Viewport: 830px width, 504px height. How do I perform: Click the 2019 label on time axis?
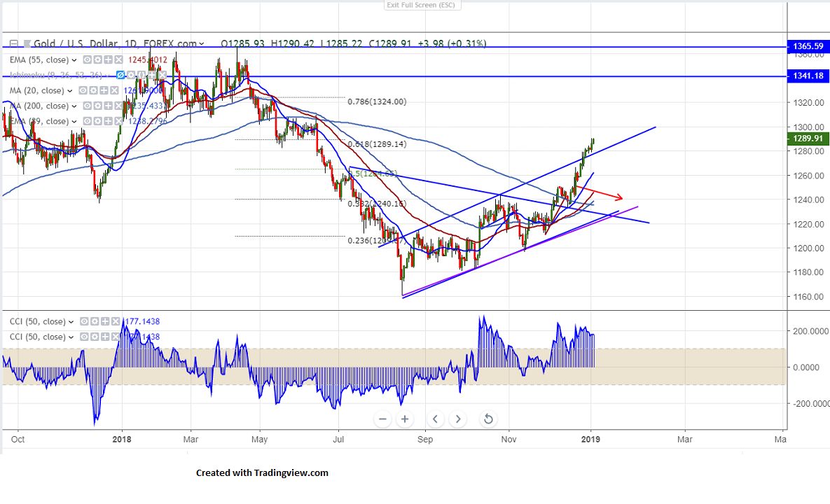[590, 440]
